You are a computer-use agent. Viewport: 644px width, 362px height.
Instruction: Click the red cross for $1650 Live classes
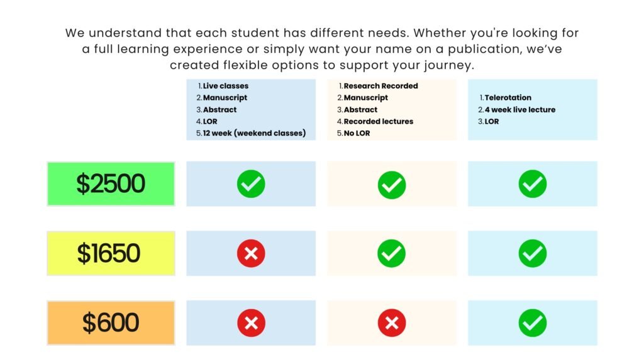coord(251,253)
